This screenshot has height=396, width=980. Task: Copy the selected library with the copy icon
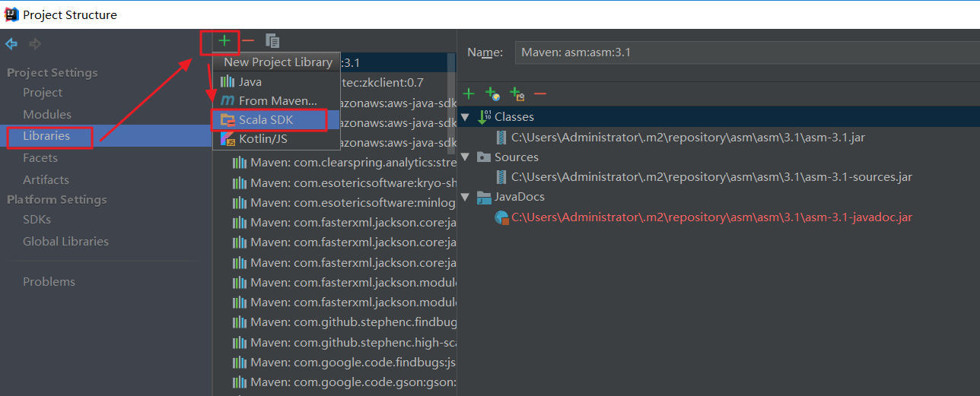272,41
